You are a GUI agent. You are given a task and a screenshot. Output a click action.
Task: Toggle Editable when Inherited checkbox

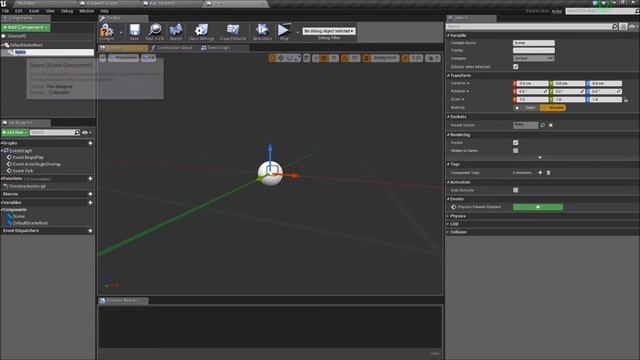coord(516,67)
